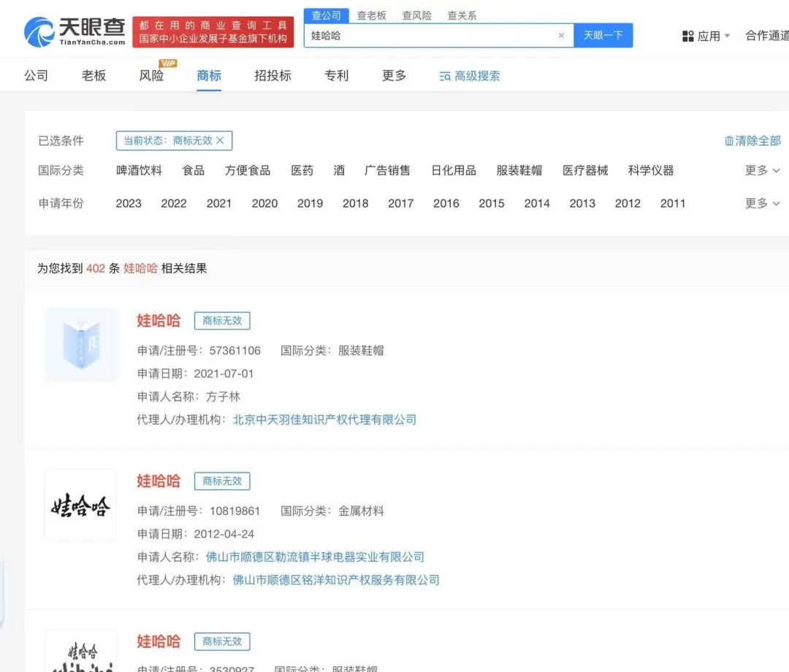This screenshot has width=789, height=672.
Task: Switch to the 查老板 search tab
Action: [x=371, y=15]
